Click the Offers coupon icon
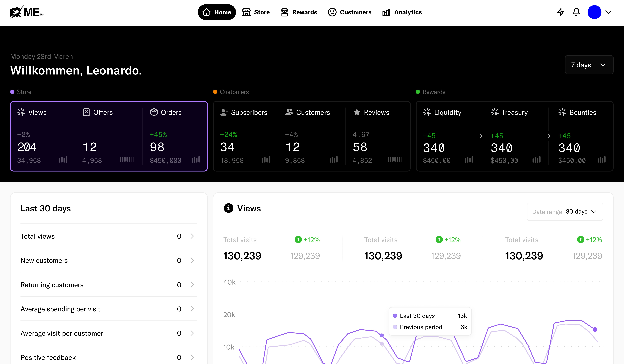The image size is (624, 364). point(86,112)
